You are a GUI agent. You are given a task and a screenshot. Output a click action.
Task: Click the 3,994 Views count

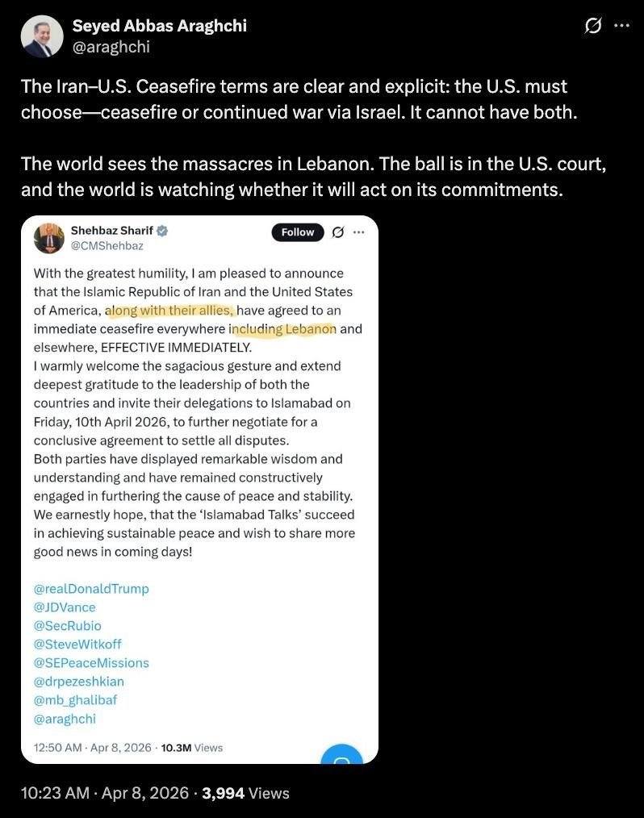point(245,793)
